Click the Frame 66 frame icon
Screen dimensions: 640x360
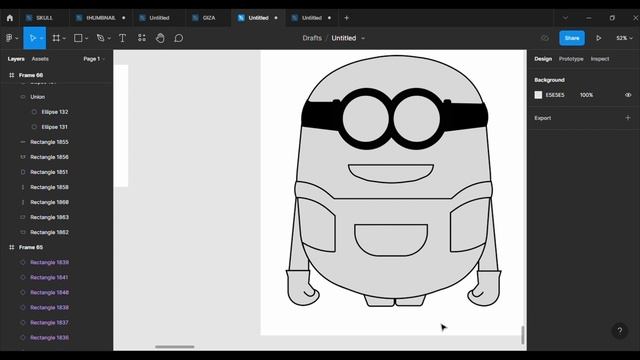[x=11, y=75]
